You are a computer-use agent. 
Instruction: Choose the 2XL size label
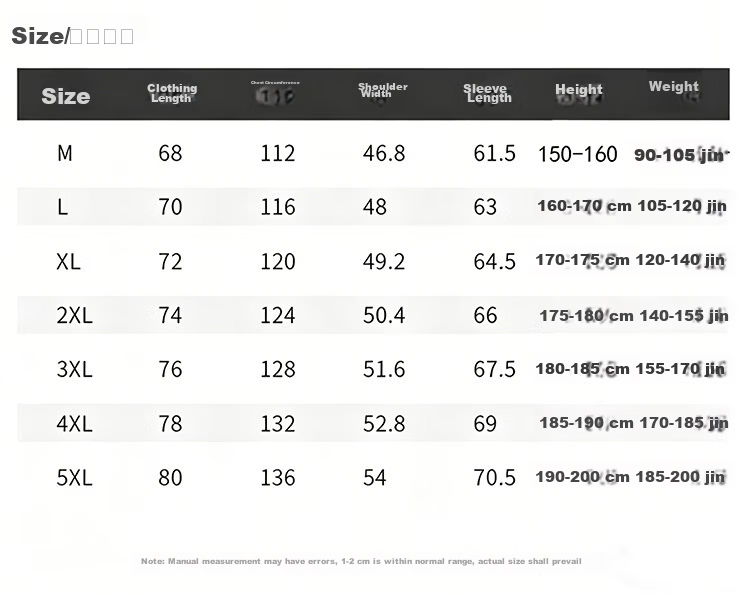74,316
